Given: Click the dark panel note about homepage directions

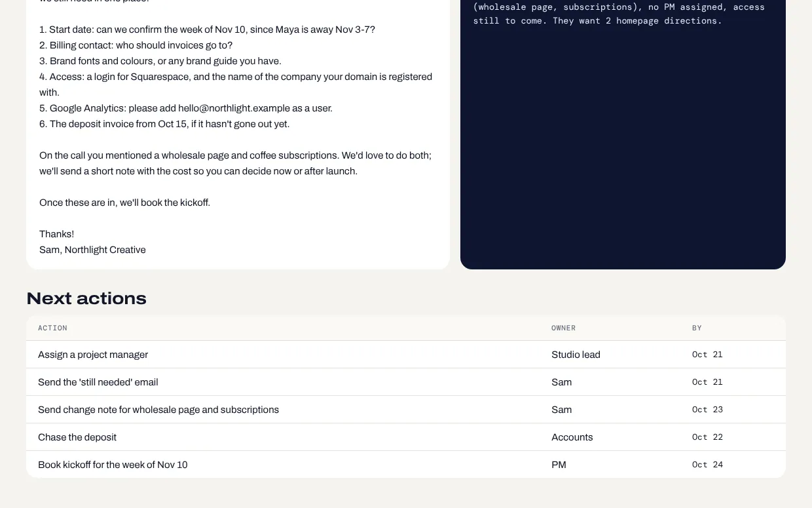Looking at the screenshot, I should click(x=619, y=14).
